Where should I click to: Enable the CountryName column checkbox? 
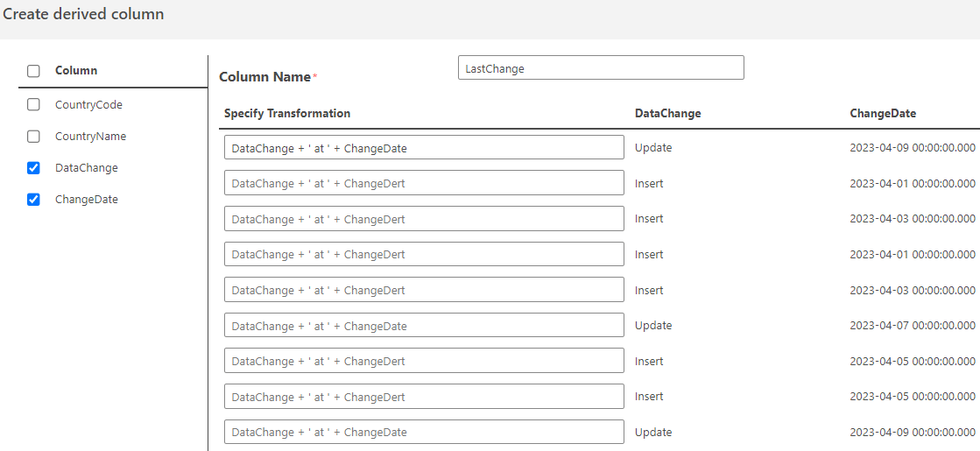[x=33, y=137]
